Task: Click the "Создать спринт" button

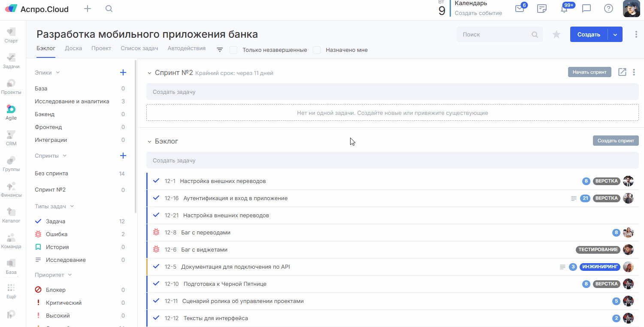Action: point(615,141)
